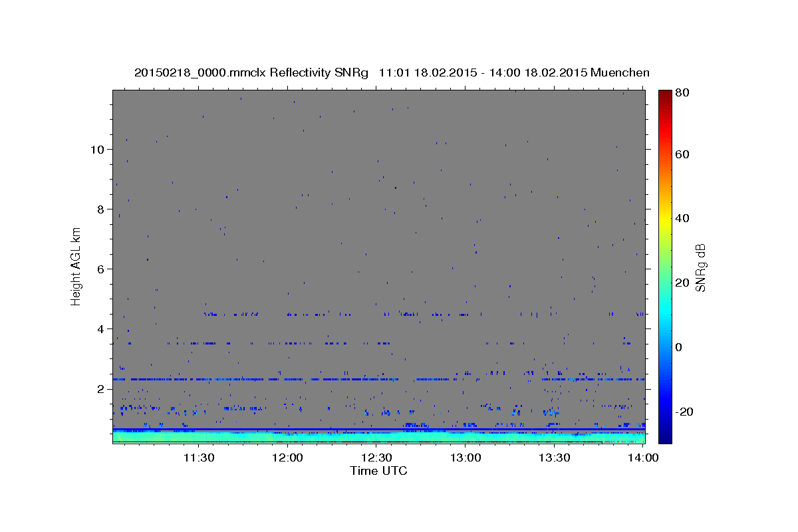798x532 pixels.
Task: Click the 13:00 time tick label
Action: (465, 458)
